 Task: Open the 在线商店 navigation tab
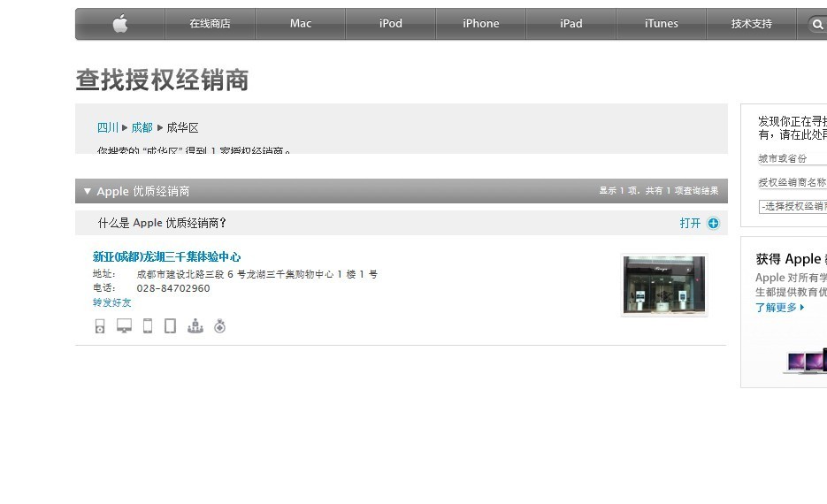[x=210, y=24]
